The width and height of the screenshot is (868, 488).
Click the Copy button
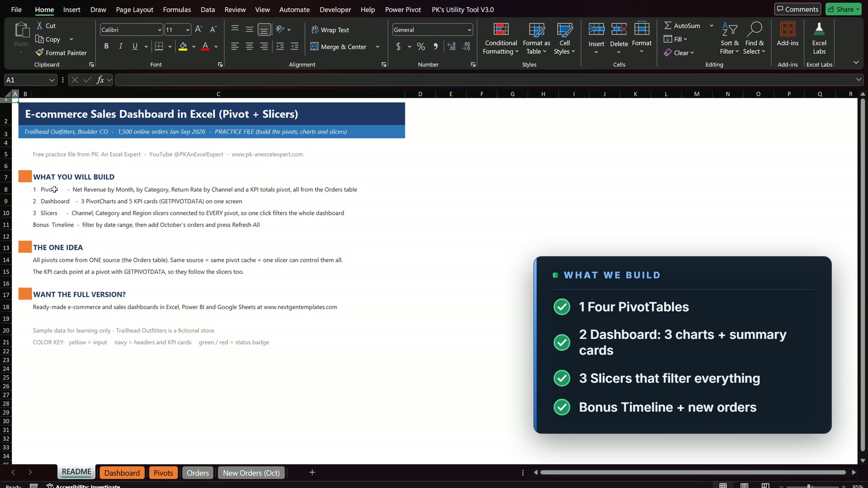click(x=48, y=39)
